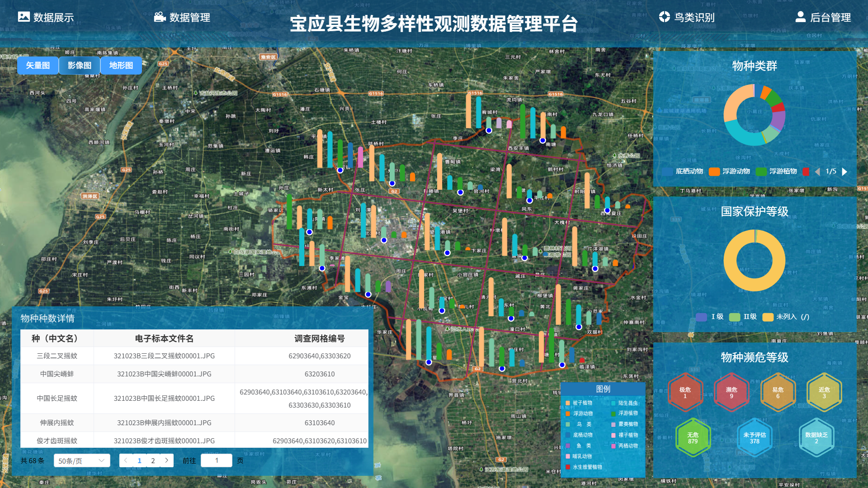Toggle 浮游动物 series in 物种类群 legend
This screenshot has width=868, height=488.
coord(730,171)
